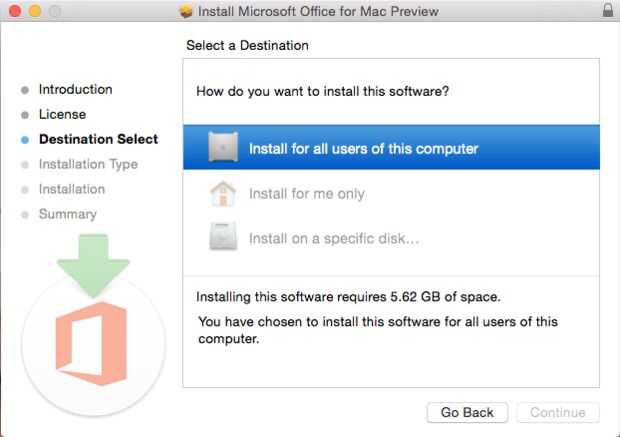Click the Summary step in sidebar

click(x=67, y=214)
